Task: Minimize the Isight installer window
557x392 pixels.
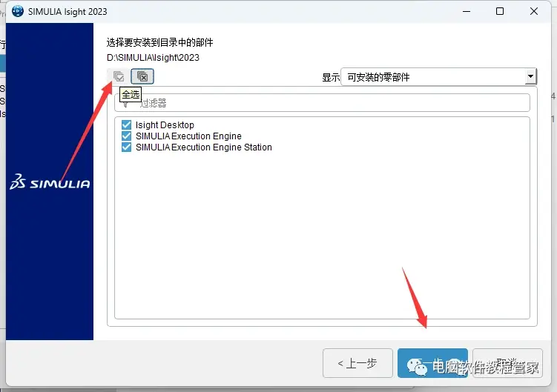Action: 467,11
